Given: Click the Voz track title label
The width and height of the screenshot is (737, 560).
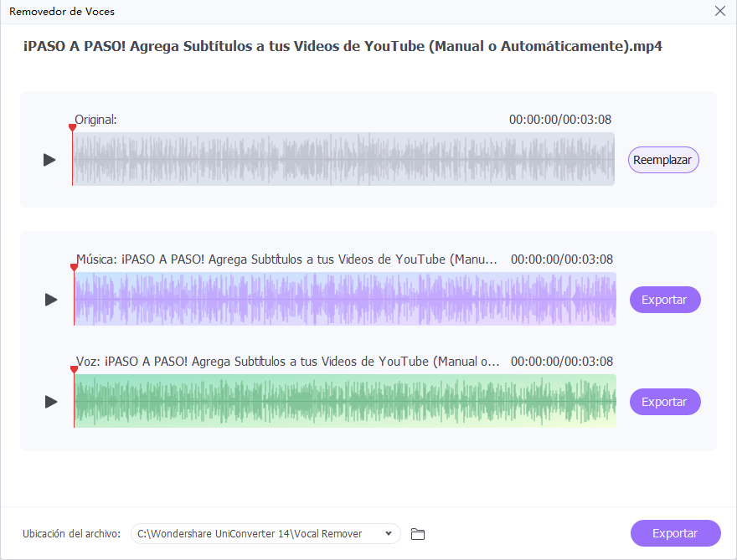Looking at the screenshot, I should coord(286,362).
